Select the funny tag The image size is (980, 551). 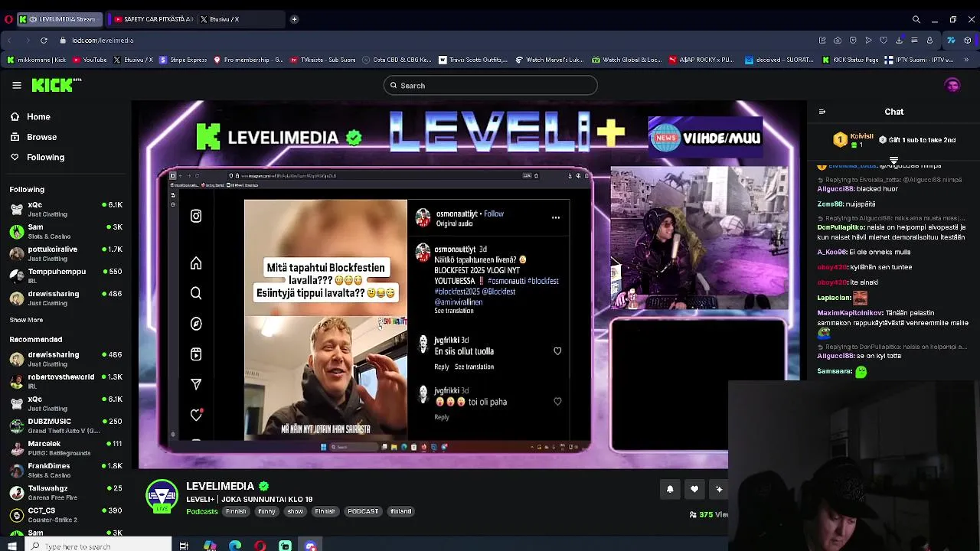tap(266, 511)
